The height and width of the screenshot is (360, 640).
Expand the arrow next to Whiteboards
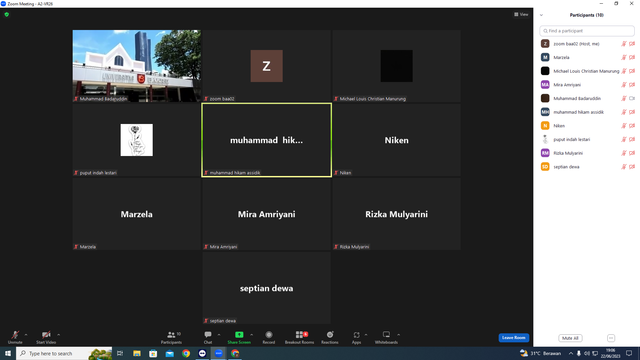coord(398,335)
